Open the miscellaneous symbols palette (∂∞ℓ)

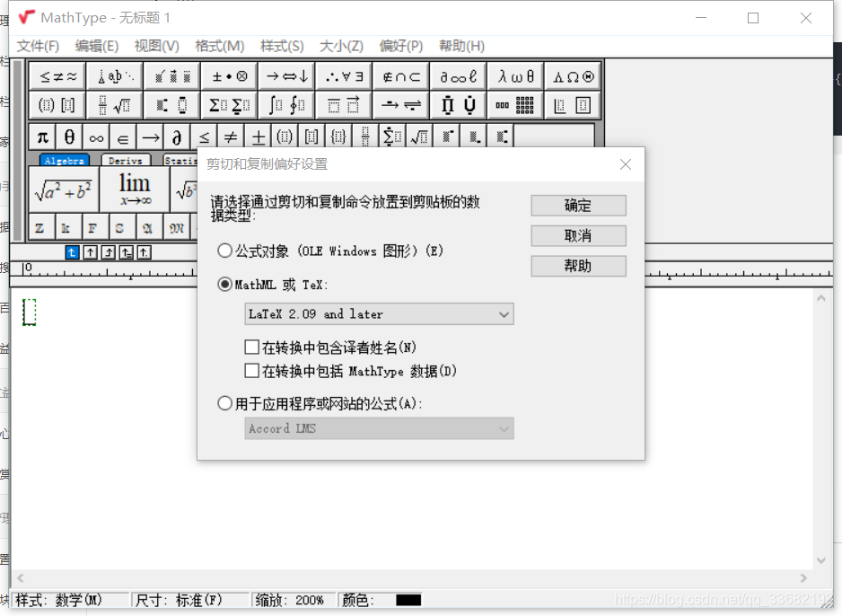pyautogui.click(x=459, y=77)
